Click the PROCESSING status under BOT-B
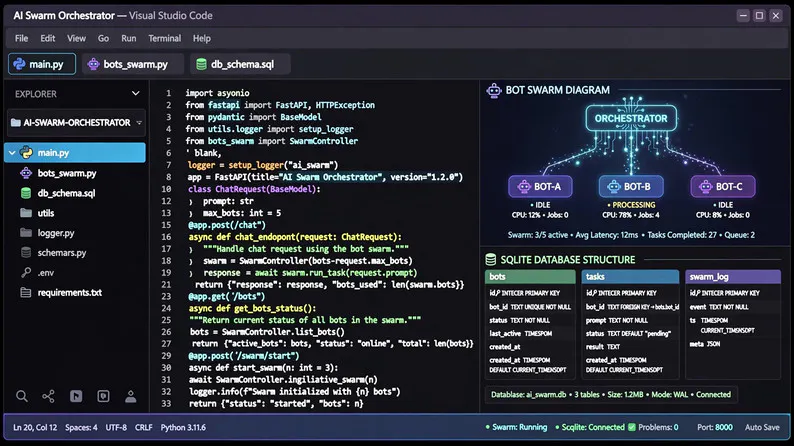The height and width of the screenshot is (446, 794). pos(631,205)
